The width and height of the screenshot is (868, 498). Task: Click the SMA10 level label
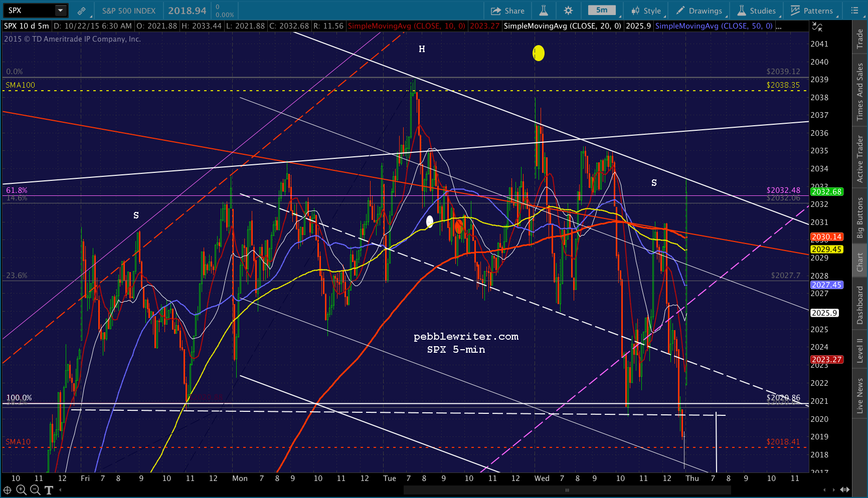click(x=18, y=442)
